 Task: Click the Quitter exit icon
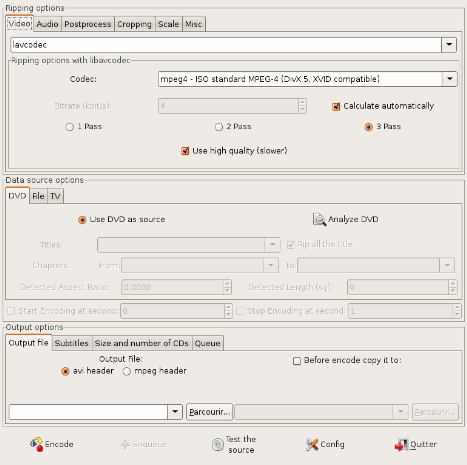(x=401, y=445)
